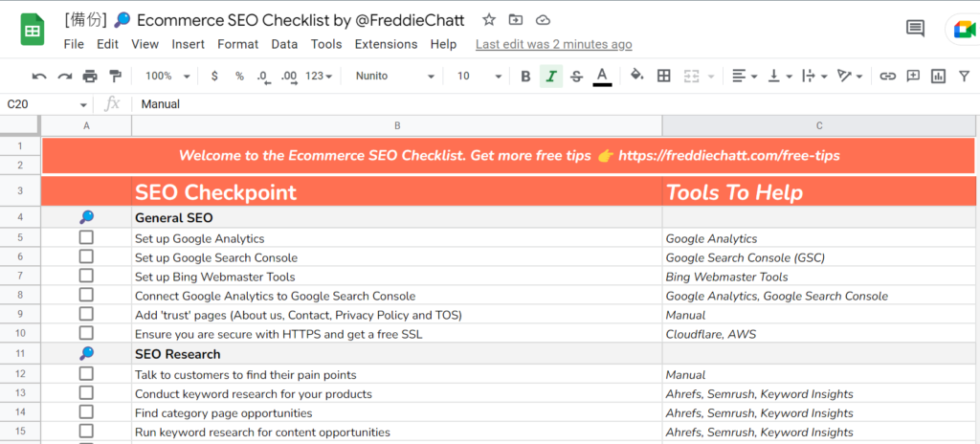Toggle bold formatting
This screenshot has height=444, width=980.
[x=525, y=77]
